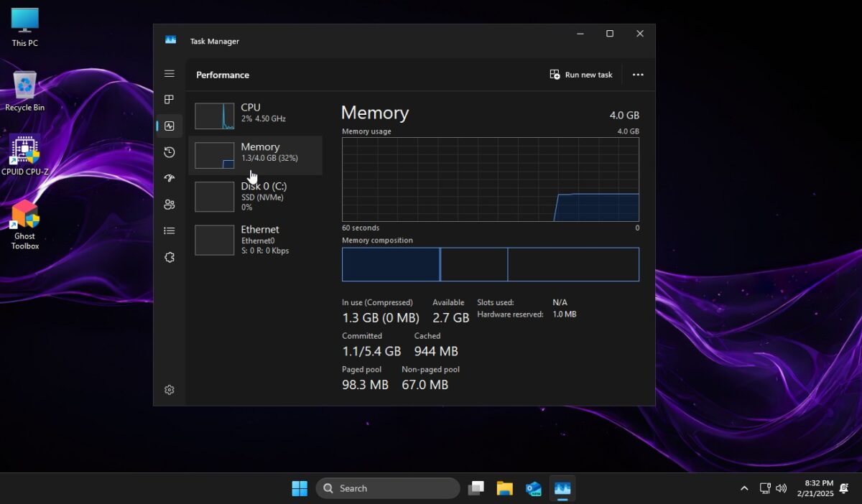The width and height of the screenshot is (862, 504).
Task: Open the Services page icon
Action: coord(170,257)
